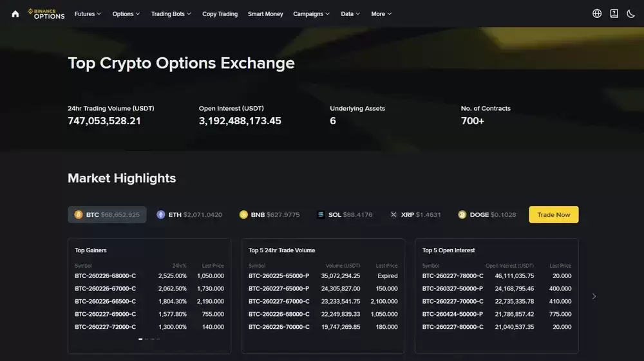Expand the Campaigns dropdown menu
The width and height of the screenshot is (644, 361).
coord(311,14)
